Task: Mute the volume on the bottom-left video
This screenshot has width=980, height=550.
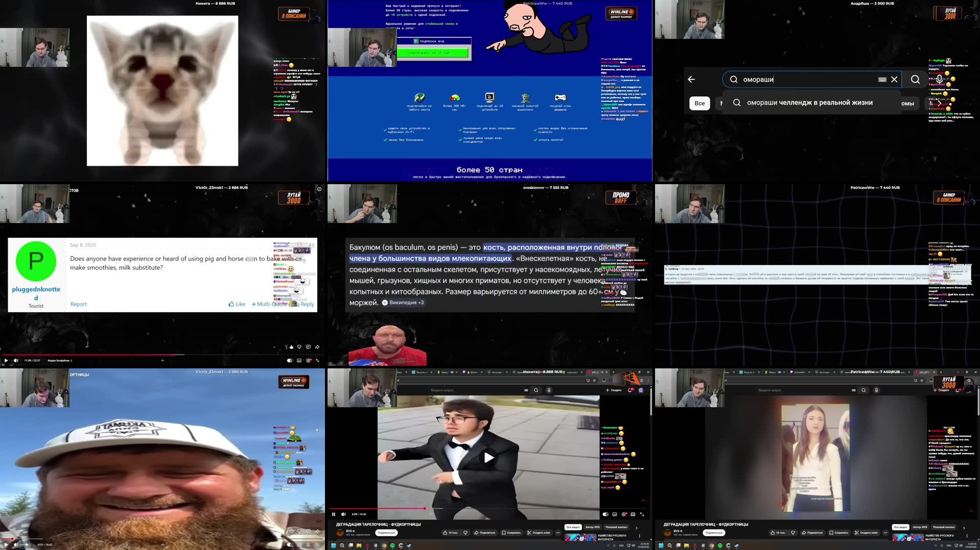Action: point(15,545)
